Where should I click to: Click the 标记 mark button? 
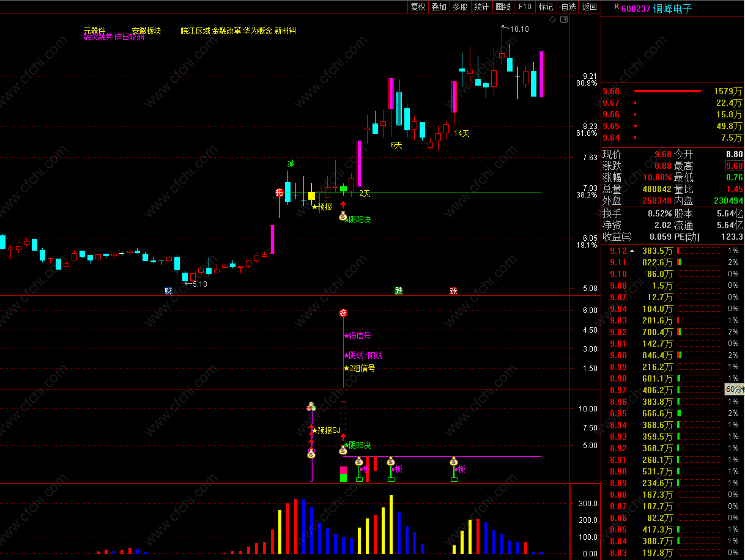[546, 7]
